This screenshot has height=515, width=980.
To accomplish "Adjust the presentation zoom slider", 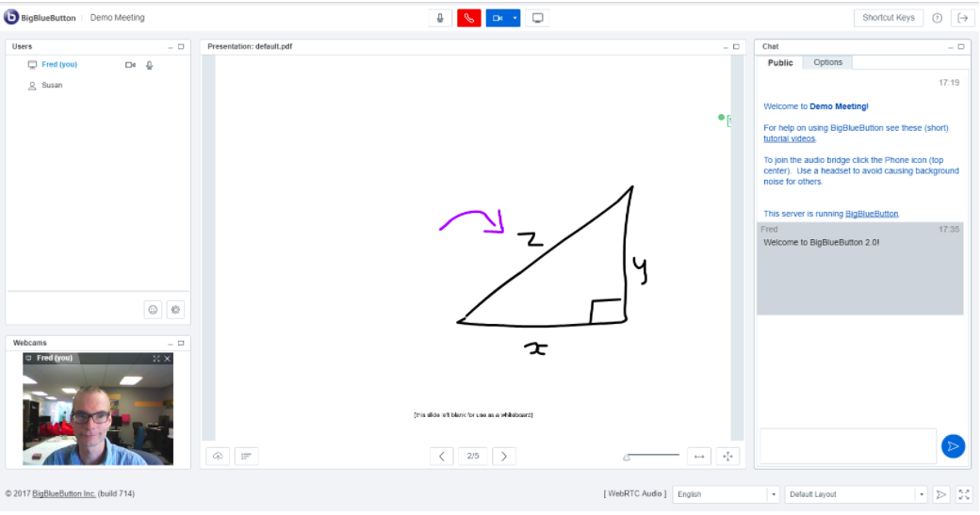I will pyautogui.click(x=628, y=458).
